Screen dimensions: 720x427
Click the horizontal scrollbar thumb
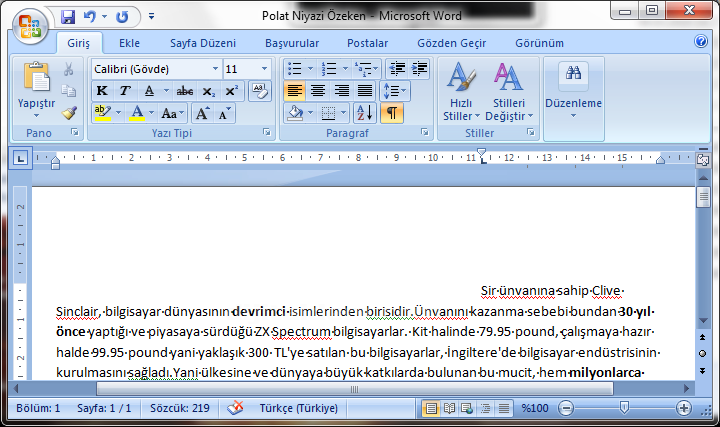(354, 389)
